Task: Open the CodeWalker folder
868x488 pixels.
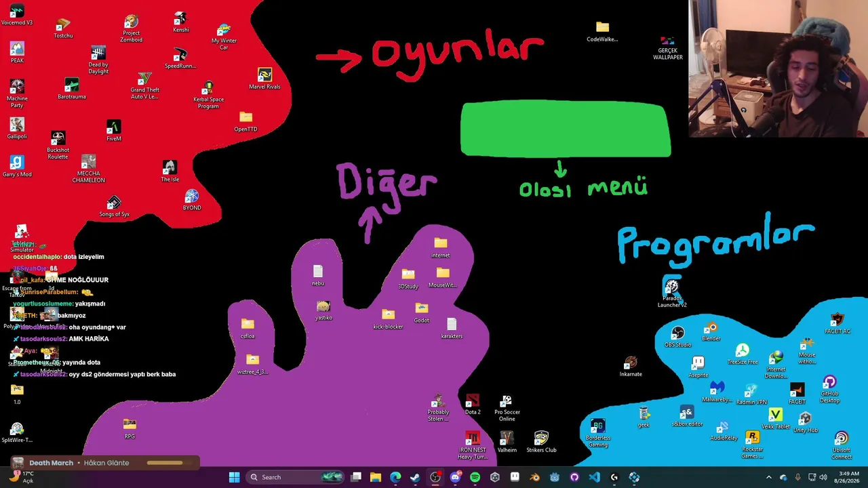Action: [602, 31]
